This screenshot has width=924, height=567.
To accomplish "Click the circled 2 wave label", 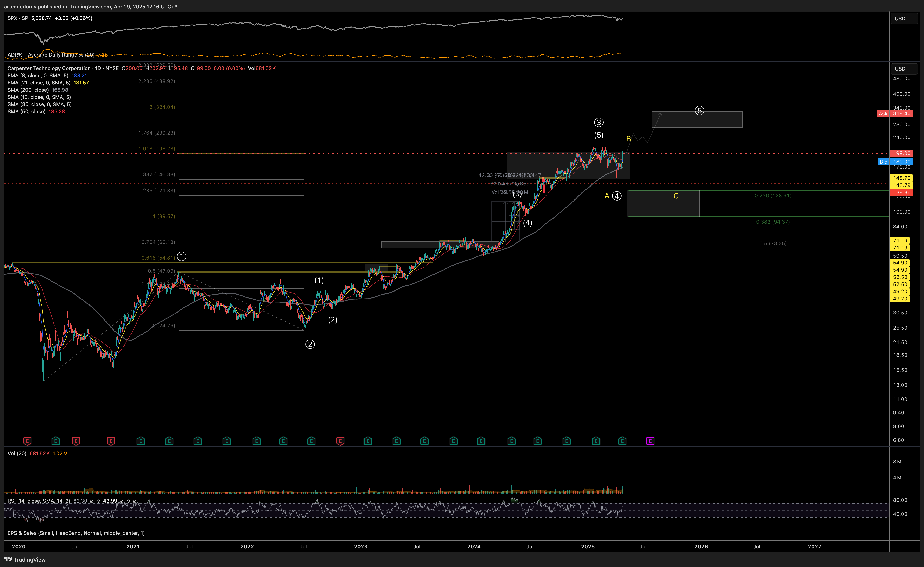I will coord(310,344).
